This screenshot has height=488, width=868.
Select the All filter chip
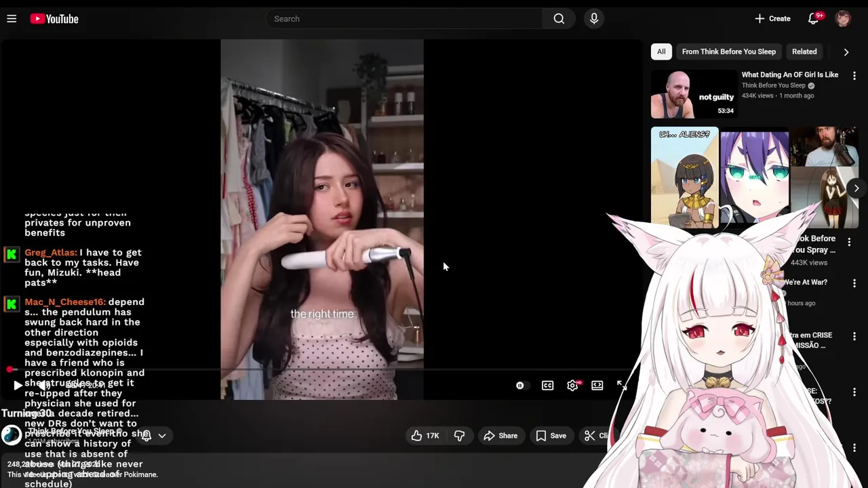point(661,52)
